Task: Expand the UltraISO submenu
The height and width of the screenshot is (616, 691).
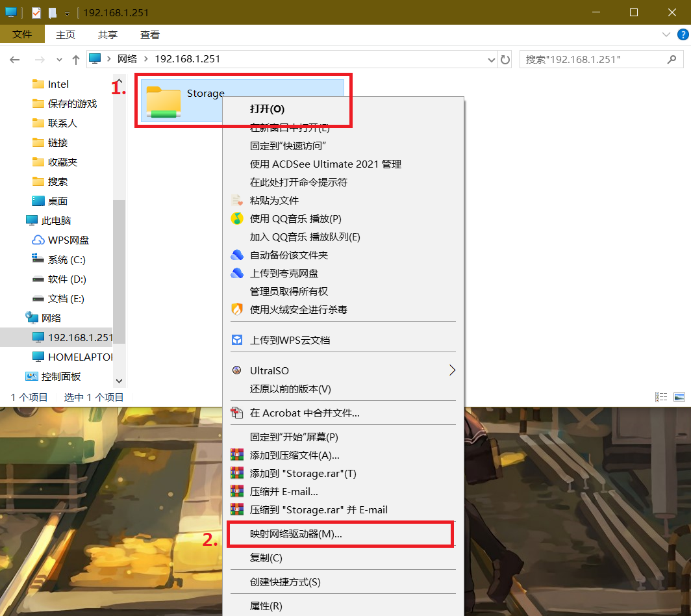Action: (452, 370)
